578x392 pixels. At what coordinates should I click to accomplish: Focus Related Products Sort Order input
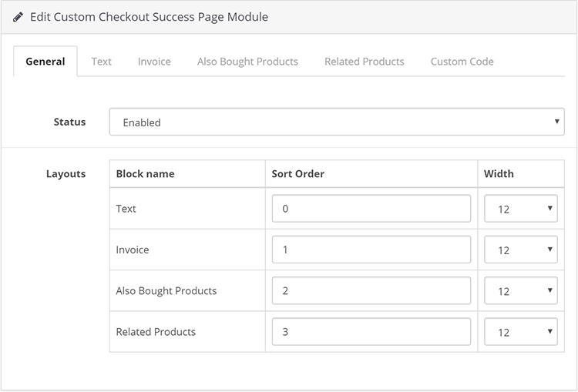(x=371, y=332)
